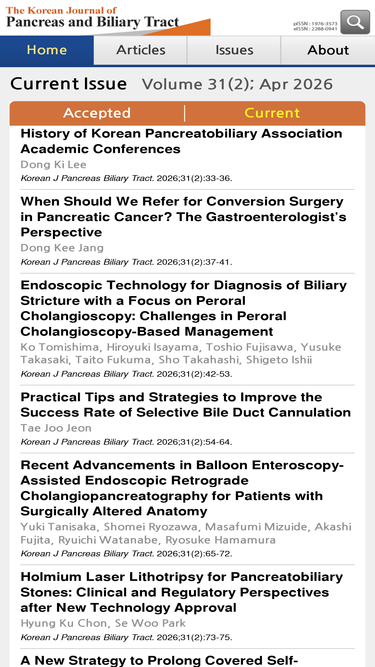Open the Conversion Surgery in Pancreatic Cancer article
This screenshot has height=667, width=375.
[x=183, y=217]
